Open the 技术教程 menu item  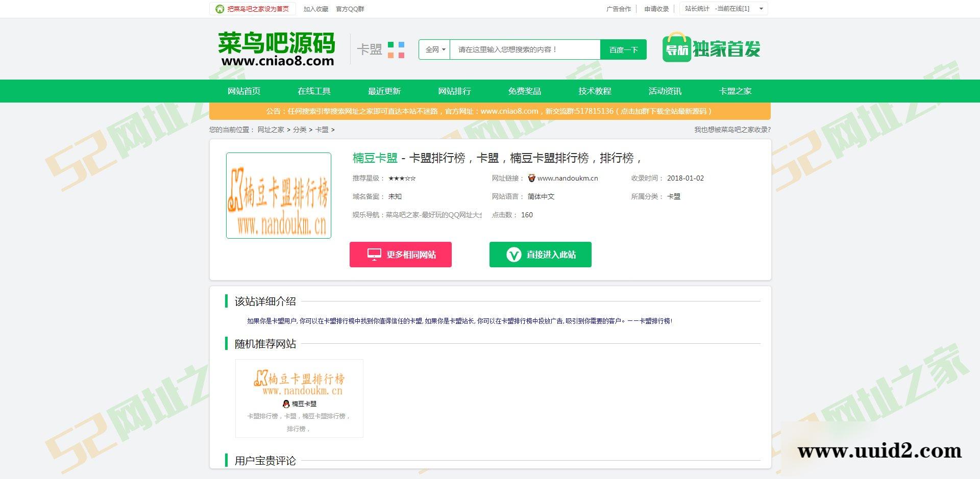click(594, 91)
